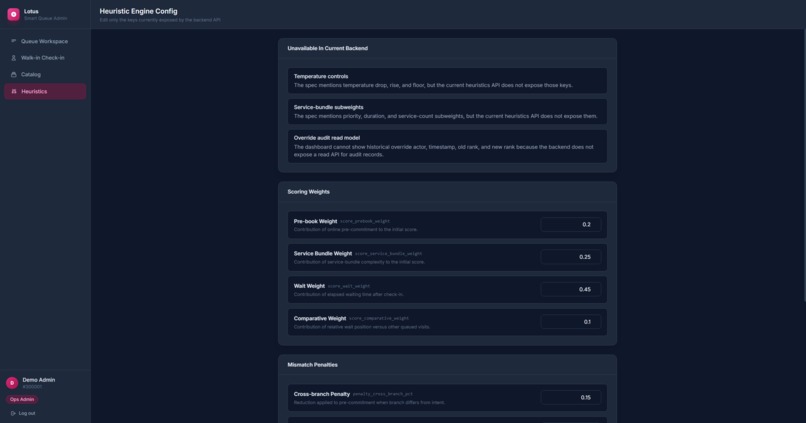Click the penalty_cross_branch_pct key
This screenshot has width=806, height=423.
pos(383,394)
